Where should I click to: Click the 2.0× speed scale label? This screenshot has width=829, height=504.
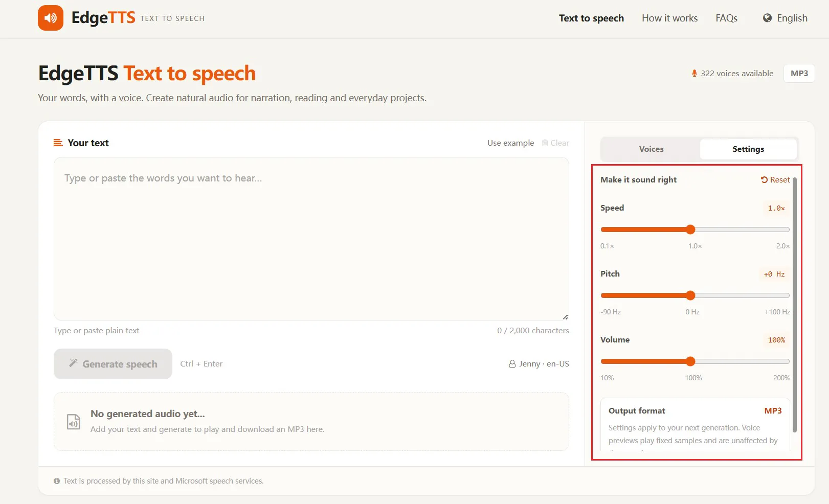click(783, 246)
